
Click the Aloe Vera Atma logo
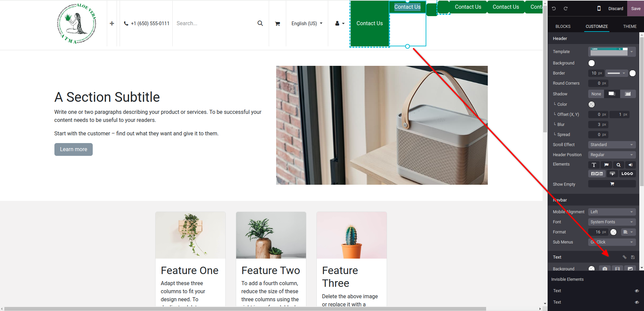(77, 24)
